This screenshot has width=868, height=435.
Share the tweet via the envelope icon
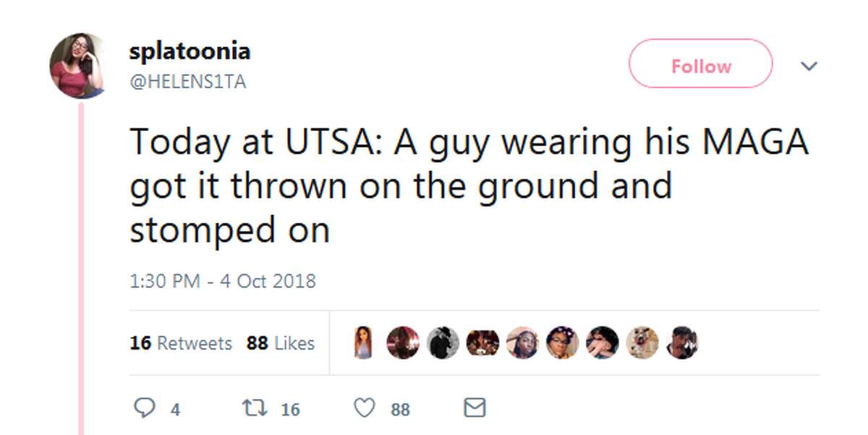pos(474,408)
